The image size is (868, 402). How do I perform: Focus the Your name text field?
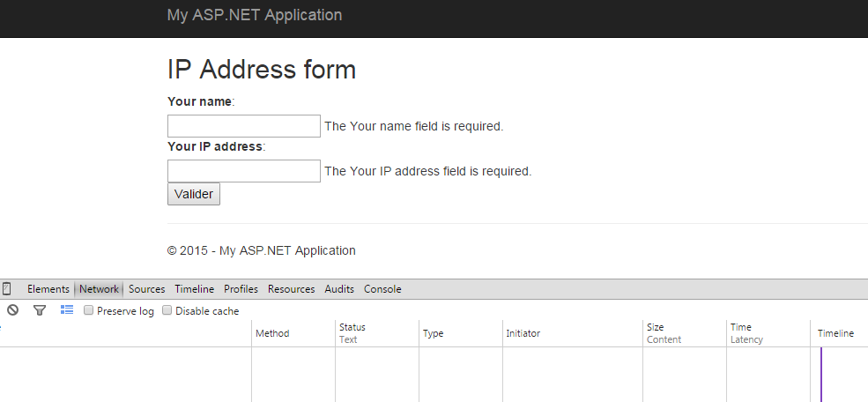coord(243,126)
